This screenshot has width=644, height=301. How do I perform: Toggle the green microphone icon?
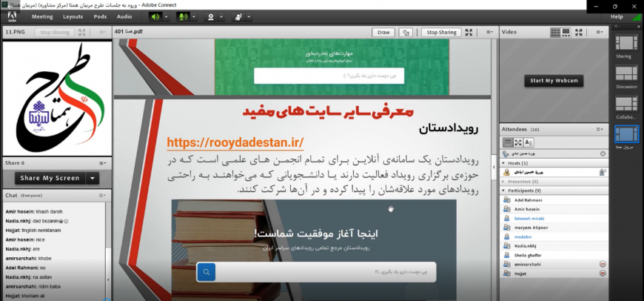pos(183,17)
